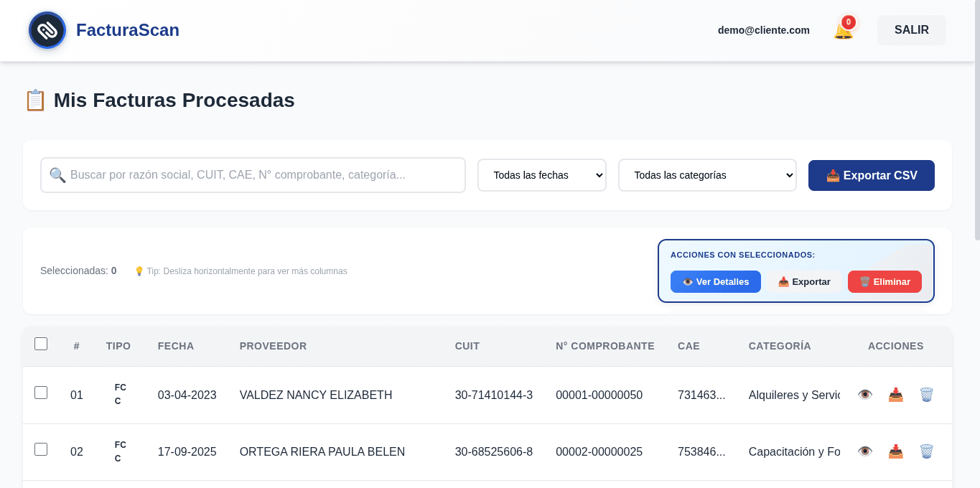The width and height of the screenshot is (980, 488).
Task: Open the notifications bell
Action: 844,30
